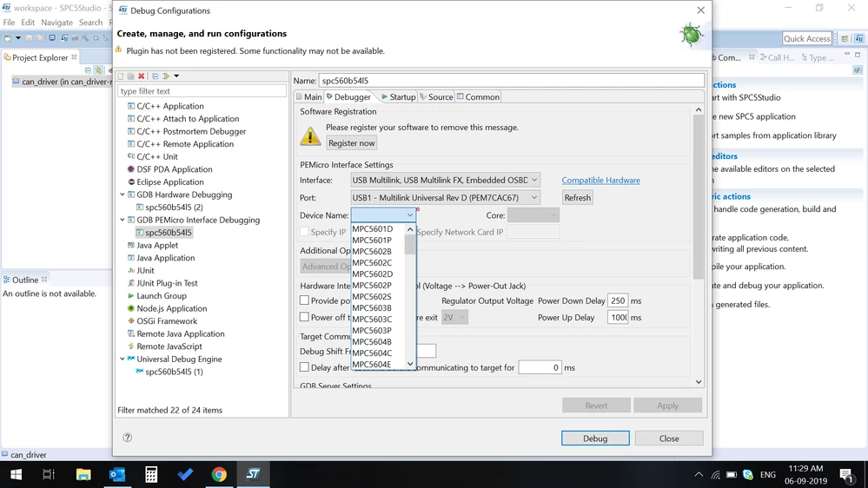Open the Interface dropdown

coord(446,180)
